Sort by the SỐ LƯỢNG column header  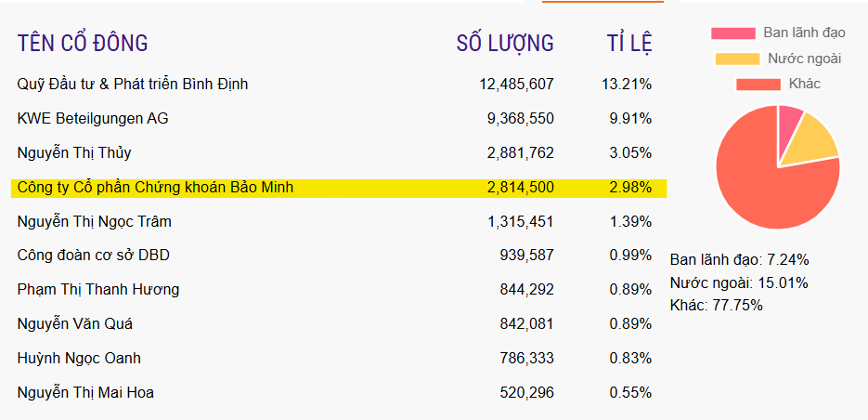pos(505,43)
